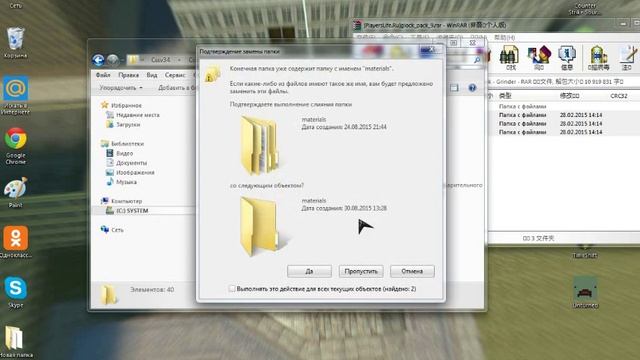Image resolution: width=640 pixels, height=360 pixels.
Task: Open the Правка menu in Explorer
Action: click(x=129, y=75)
